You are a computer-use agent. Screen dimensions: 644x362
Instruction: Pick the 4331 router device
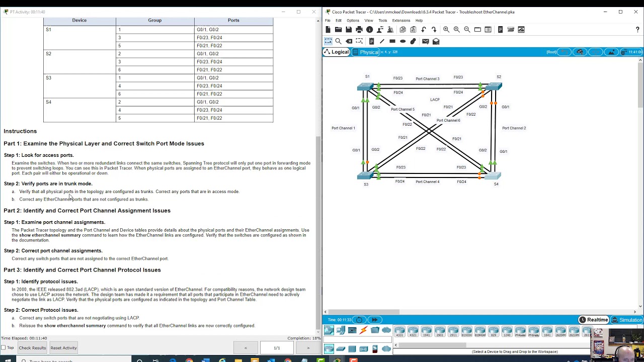399,331
